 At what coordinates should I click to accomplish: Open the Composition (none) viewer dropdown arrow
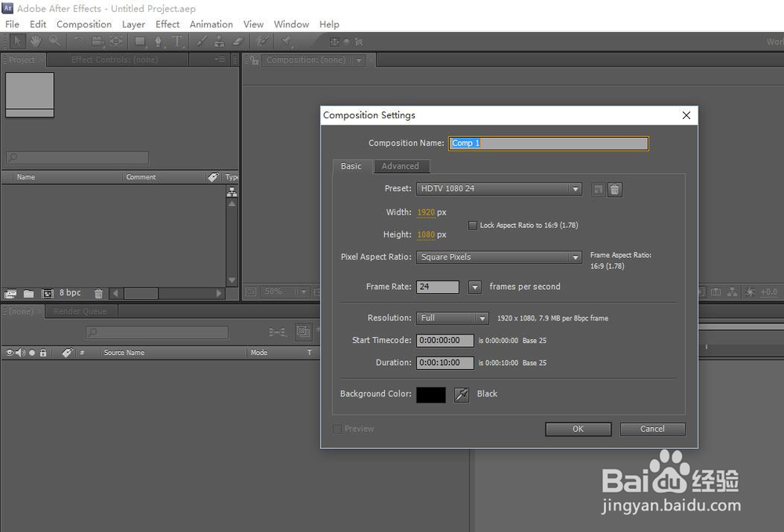358,60
